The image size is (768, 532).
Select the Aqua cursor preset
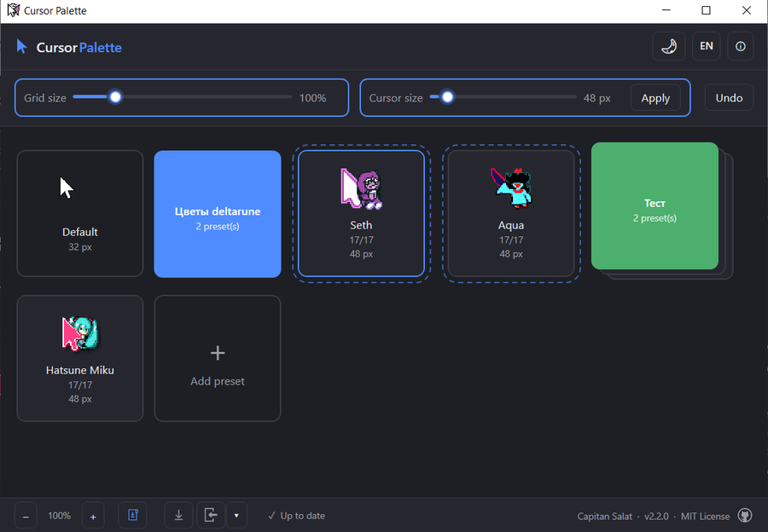[x=511, y=213]
